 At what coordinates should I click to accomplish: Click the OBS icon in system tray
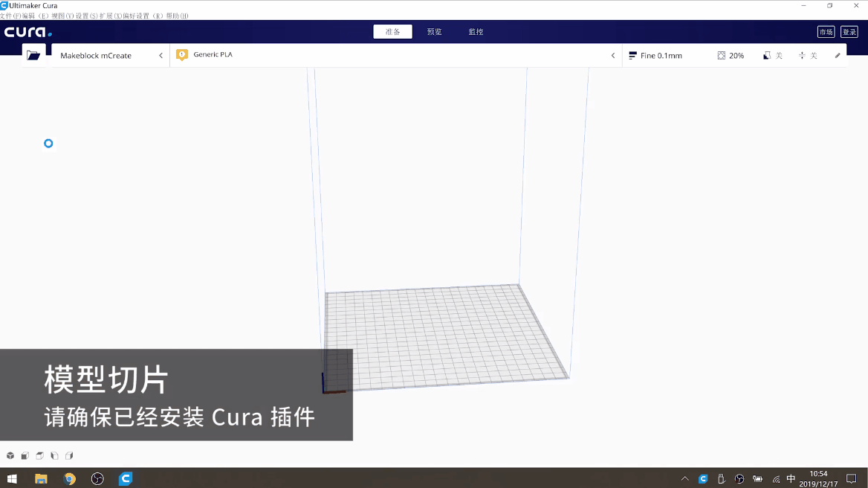[739, 479]
